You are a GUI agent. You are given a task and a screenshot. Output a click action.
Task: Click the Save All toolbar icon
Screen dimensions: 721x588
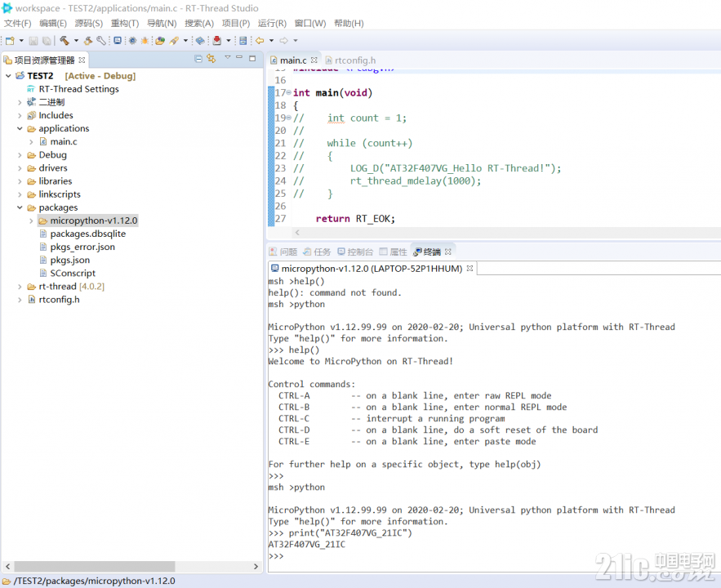(47, 41)
